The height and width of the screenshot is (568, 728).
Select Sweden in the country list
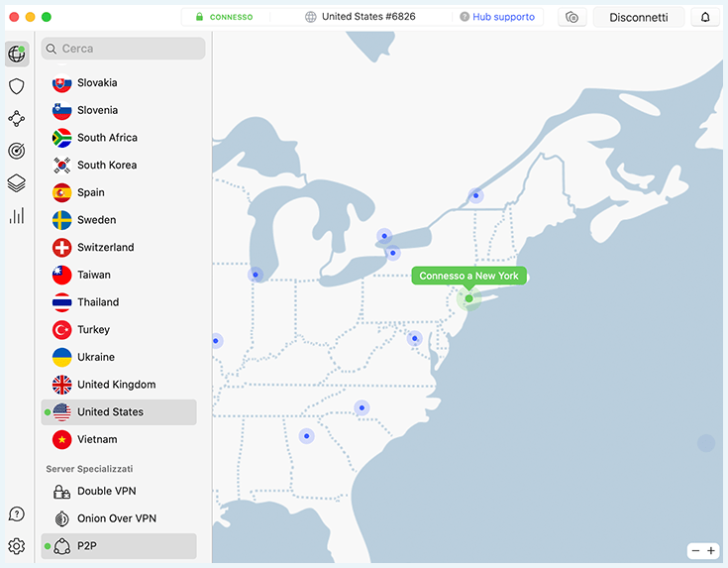(x=119, y=220)
